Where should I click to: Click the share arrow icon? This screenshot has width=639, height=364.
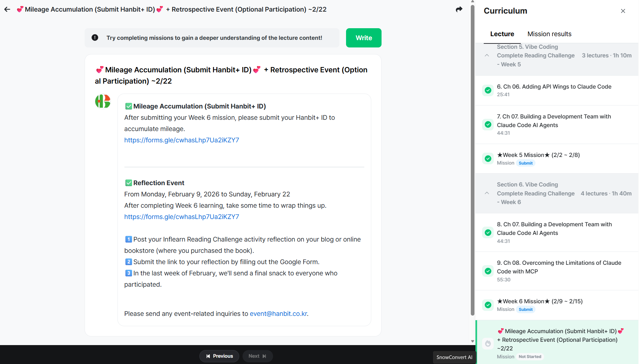point(459,9)
